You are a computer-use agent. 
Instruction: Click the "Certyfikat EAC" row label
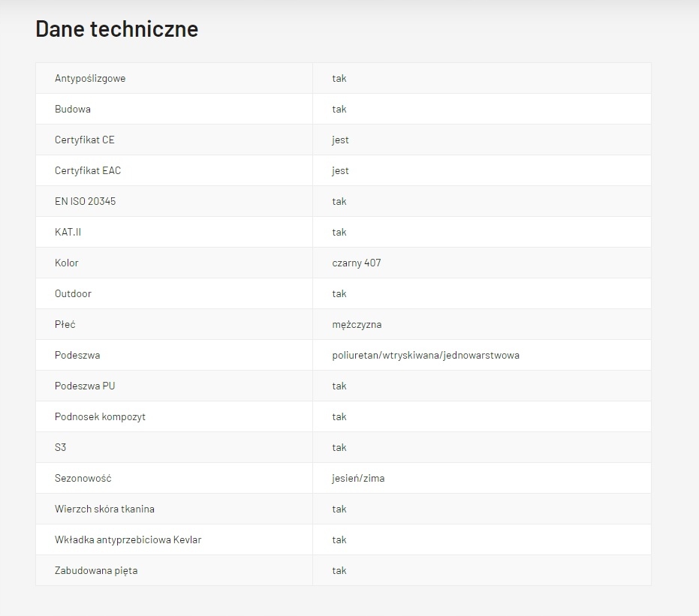coord(88,170)
